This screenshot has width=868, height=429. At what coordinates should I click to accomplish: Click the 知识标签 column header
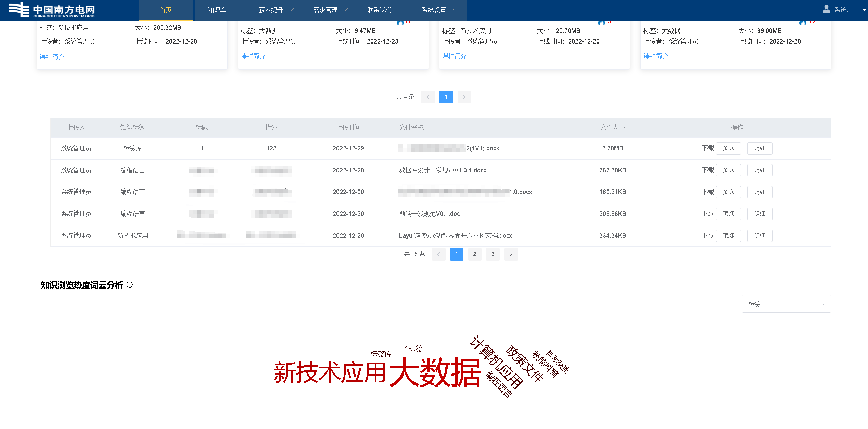(133, 127)
